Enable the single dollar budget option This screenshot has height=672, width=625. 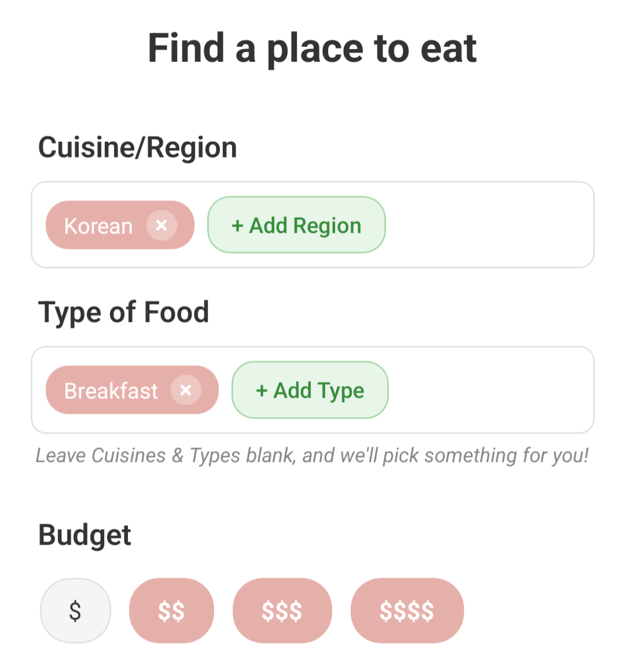coord(75,611)
